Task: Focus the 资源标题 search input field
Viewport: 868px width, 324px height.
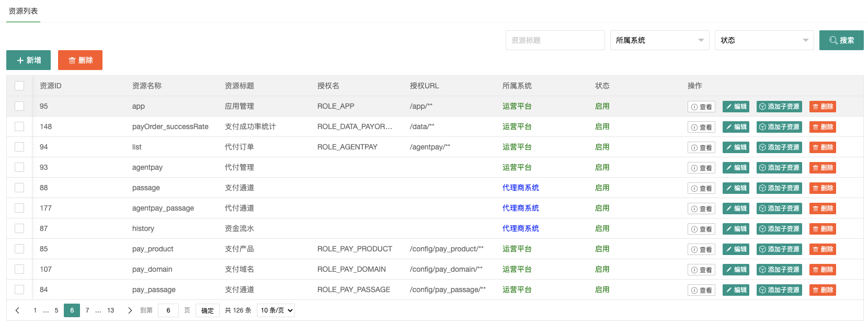Action: point(554,40)
